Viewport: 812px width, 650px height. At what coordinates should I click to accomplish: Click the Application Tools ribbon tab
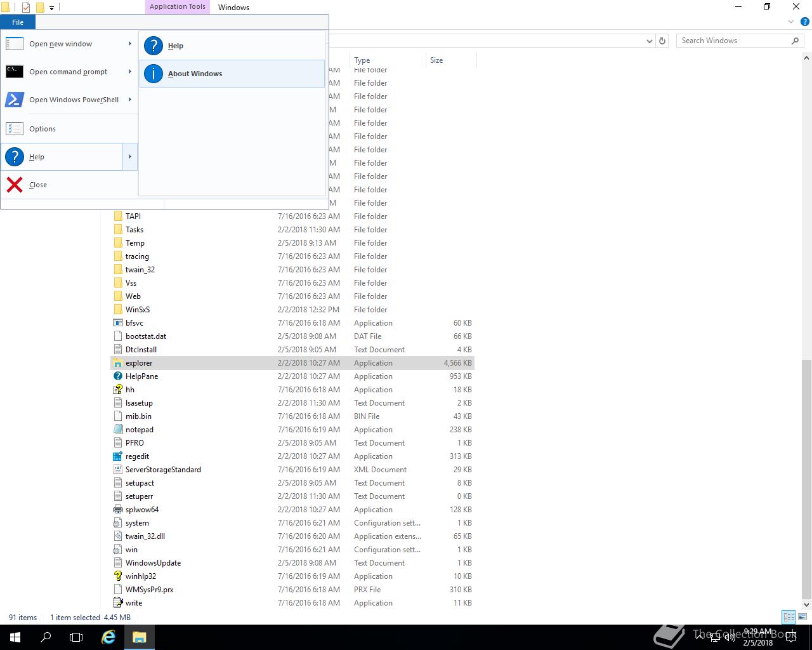coord(178,7)
